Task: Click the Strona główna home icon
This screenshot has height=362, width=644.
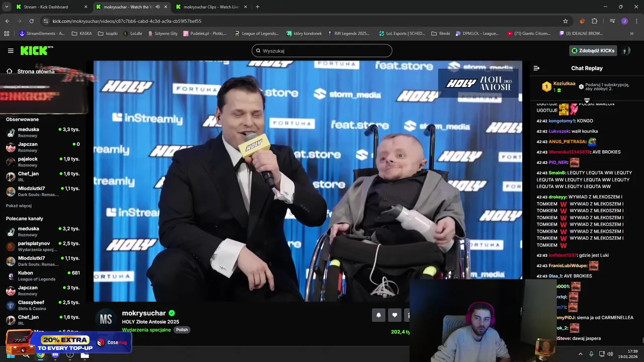Action: point(10,71)
